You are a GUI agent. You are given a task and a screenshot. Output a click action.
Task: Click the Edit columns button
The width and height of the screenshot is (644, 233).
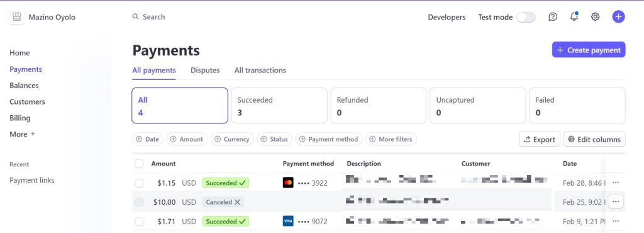point(594,139)
